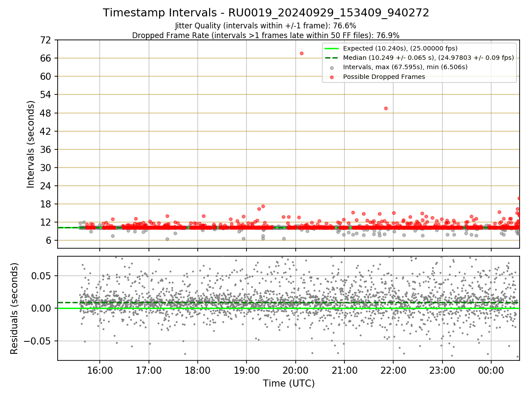The height and width of the screenshot is (399, 532).
Task: Click the Residuals (seconds) y-axis label
Action: pos(15,308)
